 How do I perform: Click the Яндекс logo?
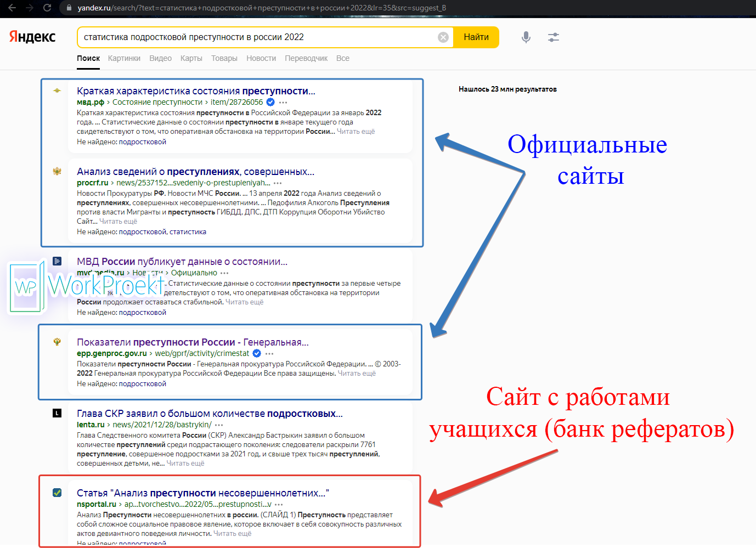coord(31,36)
